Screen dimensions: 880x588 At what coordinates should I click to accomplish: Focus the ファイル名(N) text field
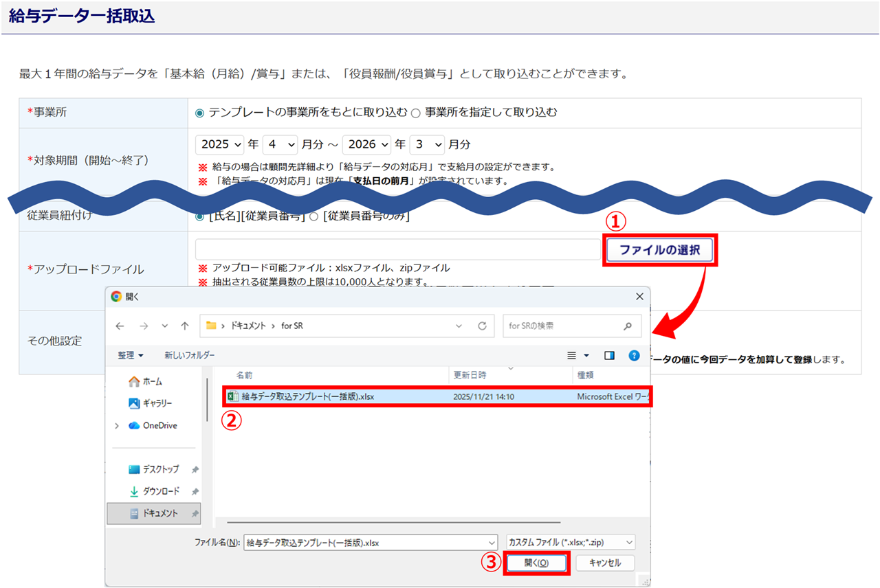tap(371, 543)
